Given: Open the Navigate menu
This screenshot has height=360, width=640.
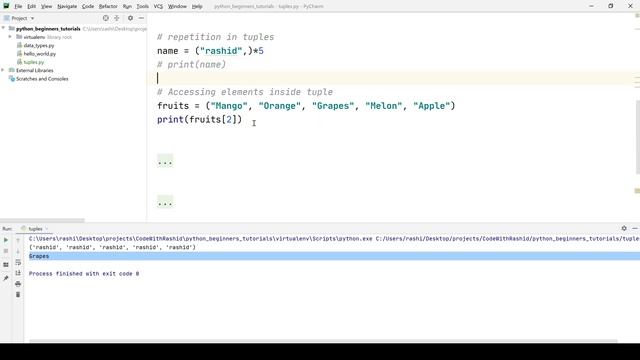Looking at the screenshot, I should pos(67,7).
